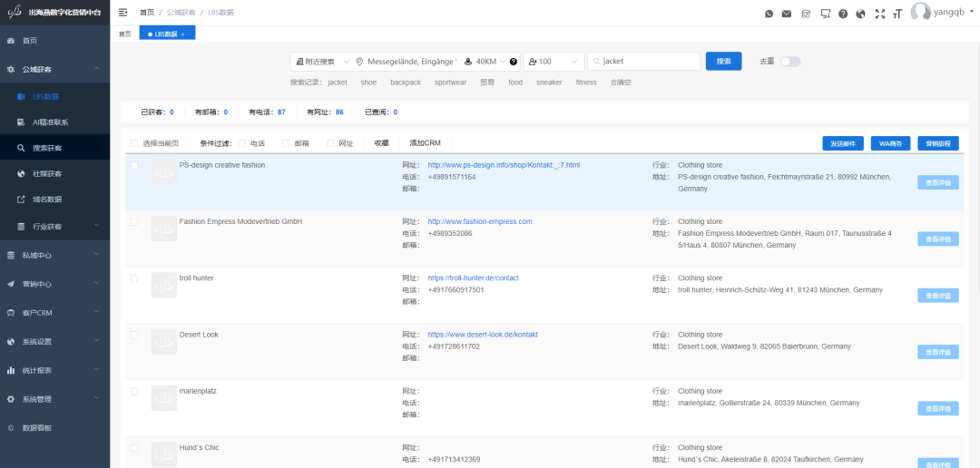
Task: Click the help icon beside 40KM radius
Action: tap(514, 62)
